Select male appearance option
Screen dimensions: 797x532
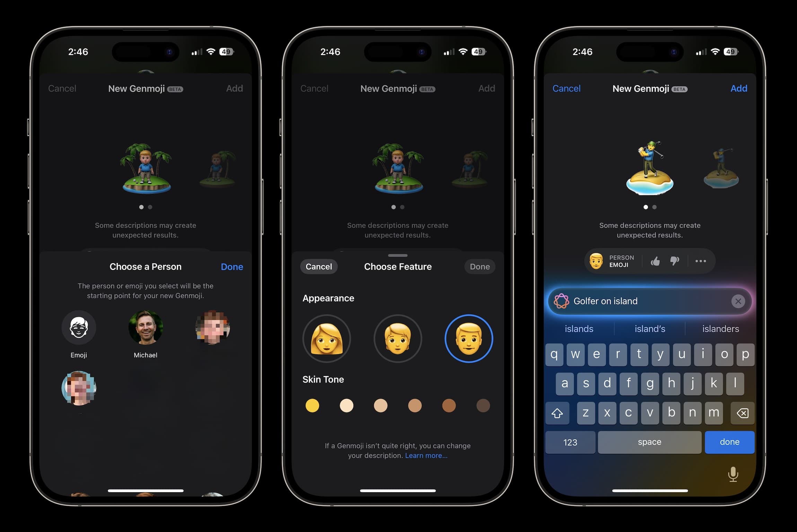pos(467,340)
